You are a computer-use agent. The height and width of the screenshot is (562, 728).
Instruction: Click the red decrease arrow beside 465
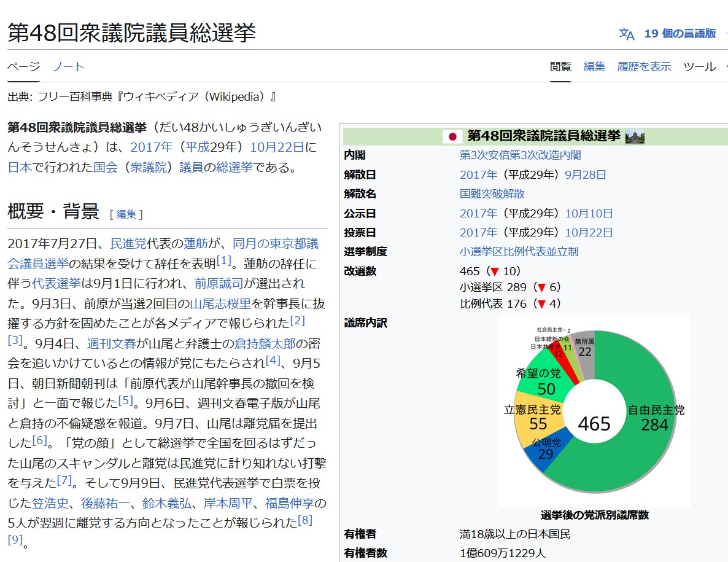(x=495, y=271)
